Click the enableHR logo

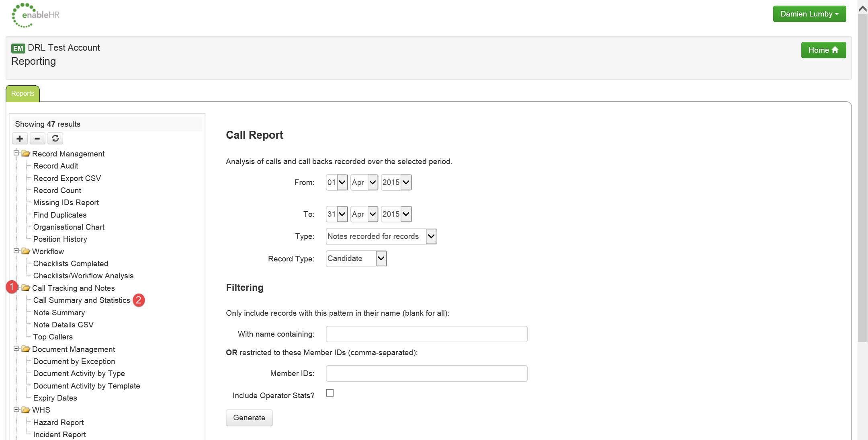point(36,15)
